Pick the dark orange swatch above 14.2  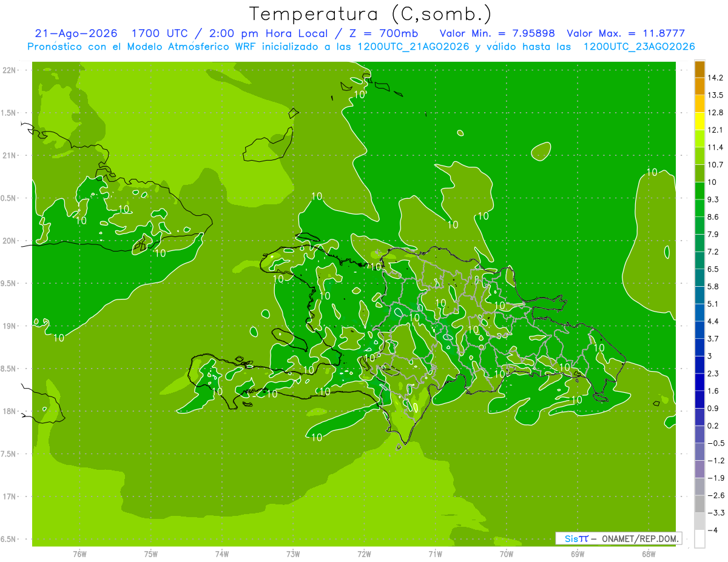coord(699,69)
